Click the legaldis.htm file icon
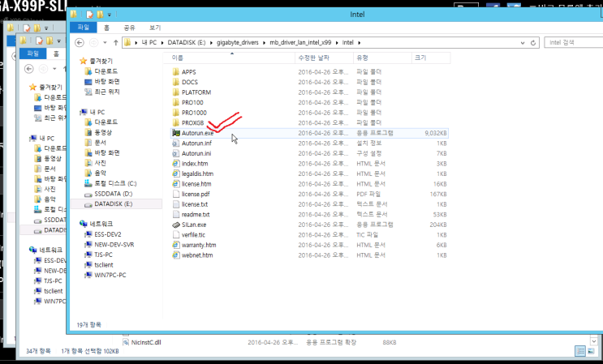 point(176,173)
